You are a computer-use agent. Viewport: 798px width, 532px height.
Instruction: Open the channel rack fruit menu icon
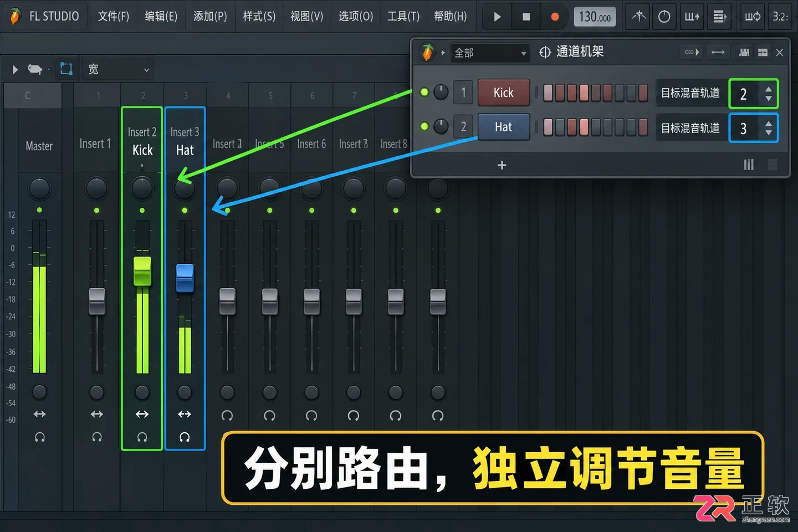click(427, 52)
